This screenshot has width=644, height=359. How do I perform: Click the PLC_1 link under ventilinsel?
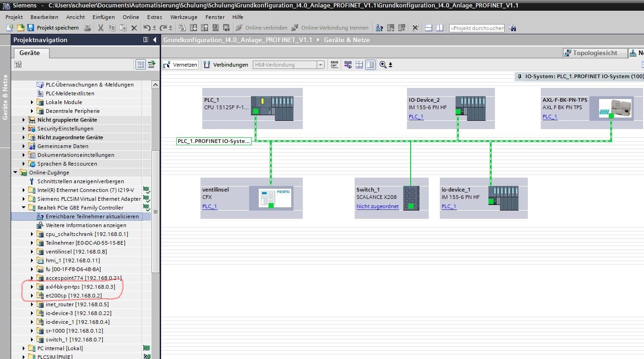click(209, 206)
